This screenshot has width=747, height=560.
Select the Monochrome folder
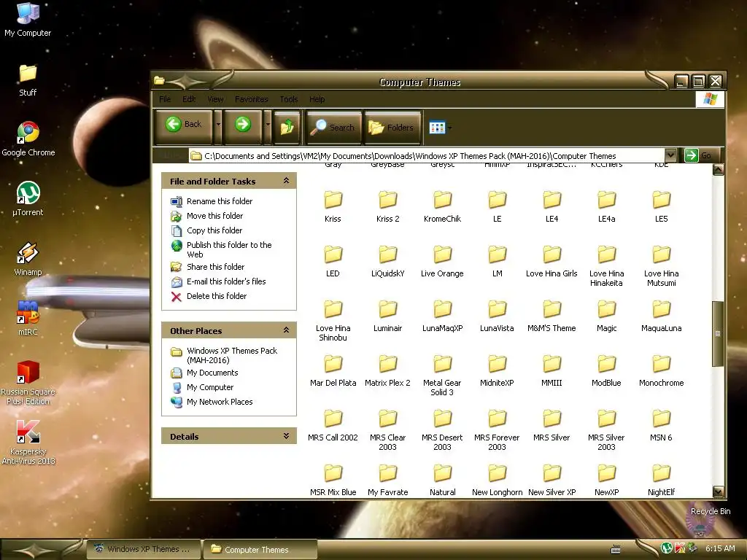tap(661, 371)
